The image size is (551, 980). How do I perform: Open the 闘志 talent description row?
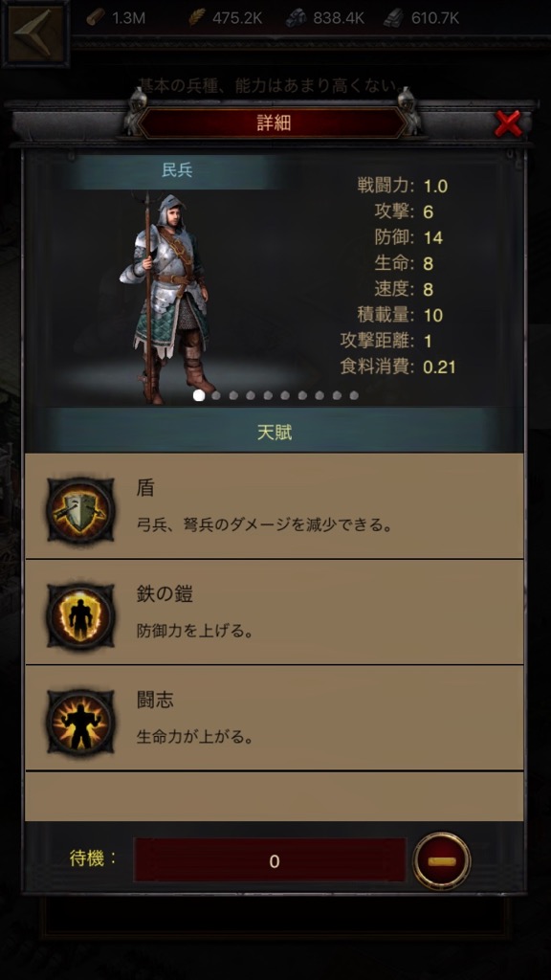click(275, 719)
